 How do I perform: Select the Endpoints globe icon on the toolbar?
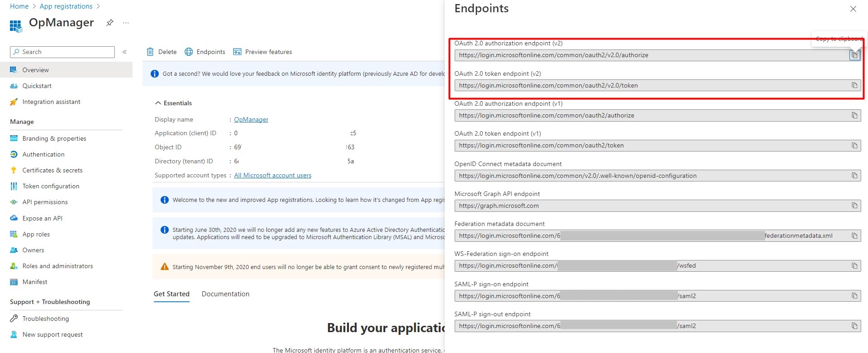(x=189, y=52)
